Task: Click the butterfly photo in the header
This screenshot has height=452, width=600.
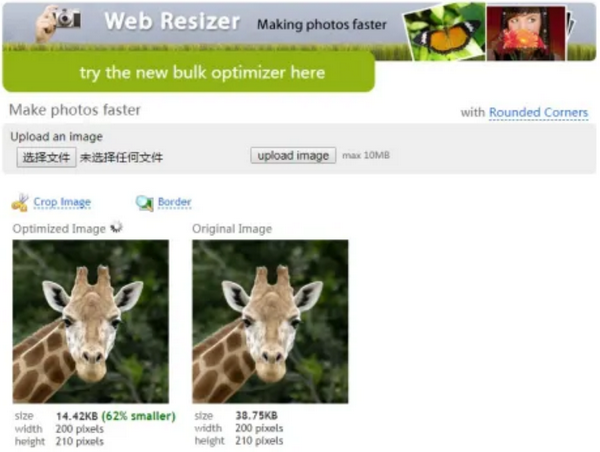Action: pyautogui.click(x=444, y=32)
